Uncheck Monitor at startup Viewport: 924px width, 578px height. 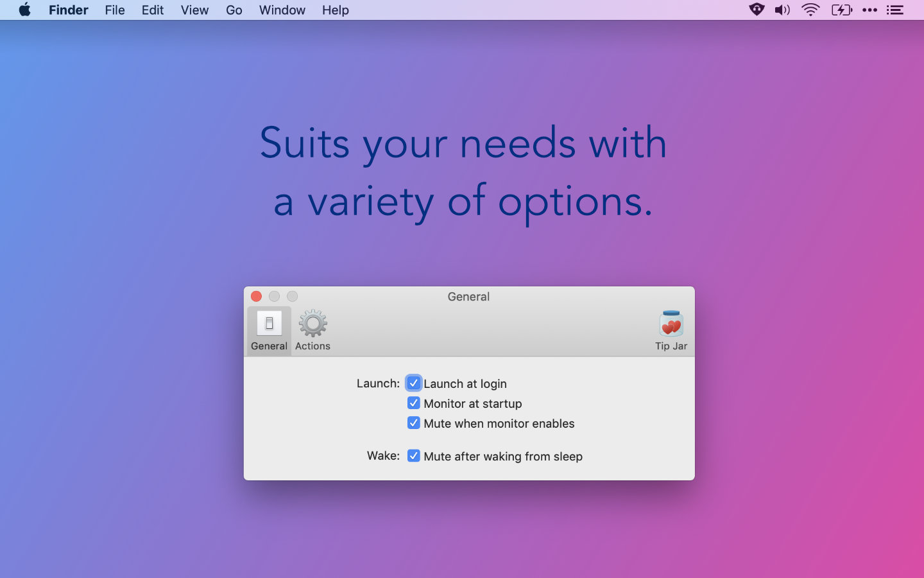pos(414,403)
